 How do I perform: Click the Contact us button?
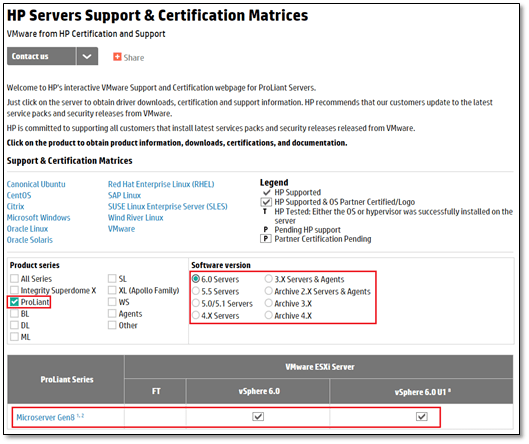tap(41, 56)
